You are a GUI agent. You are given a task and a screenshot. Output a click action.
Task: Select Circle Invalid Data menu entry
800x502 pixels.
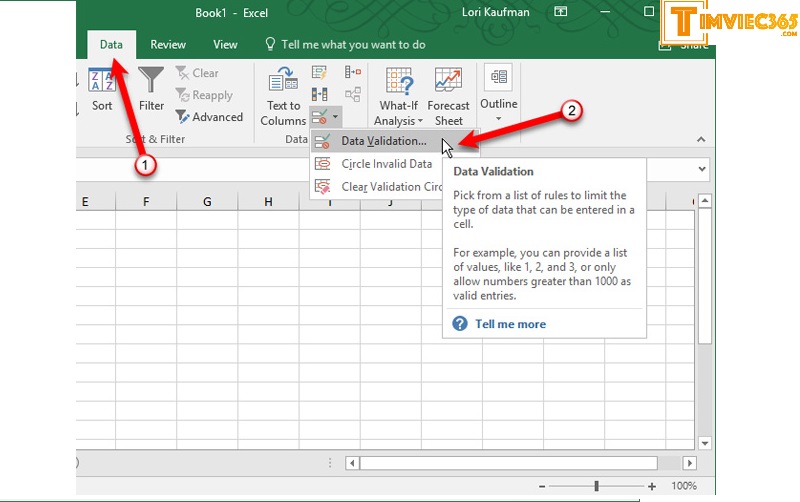click(386, 164)
